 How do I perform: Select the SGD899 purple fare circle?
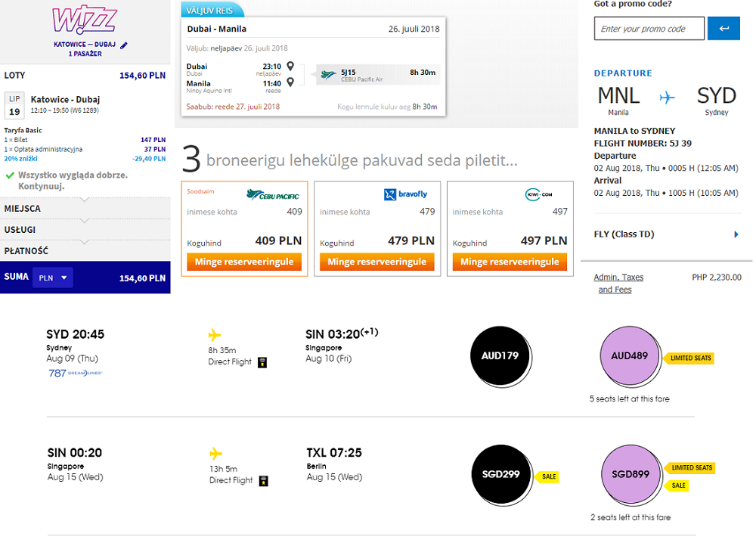pyautogui.click(x=631, y=474)
